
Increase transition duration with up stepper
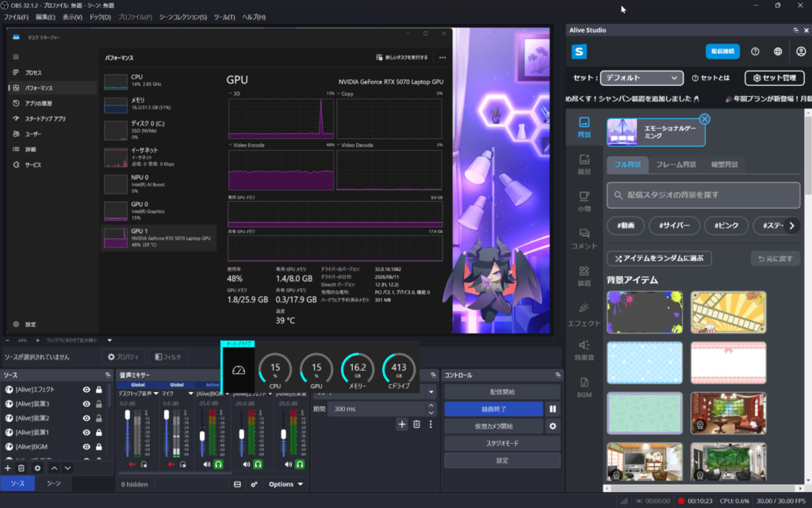click(x=431, y=406)
